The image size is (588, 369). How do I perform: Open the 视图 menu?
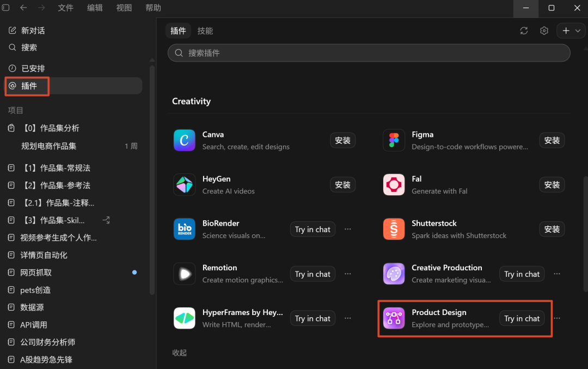tap(124, 8)
